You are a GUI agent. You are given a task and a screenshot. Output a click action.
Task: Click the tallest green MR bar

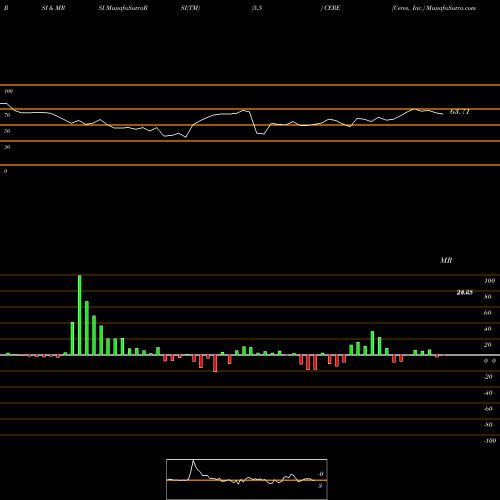[80, 315]
